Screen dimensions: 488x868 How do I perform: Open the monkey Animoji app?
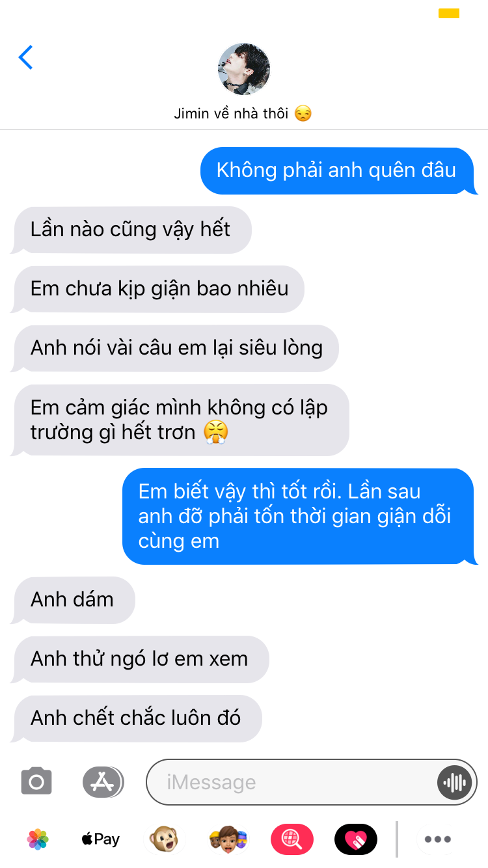tap(163, 839)
